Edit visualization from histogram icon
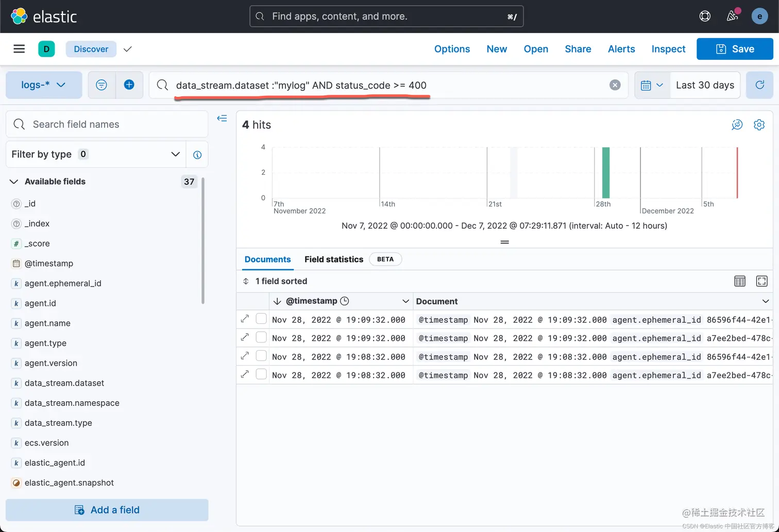This screenshot has height=532, width=779. click(x=737, y=125)
